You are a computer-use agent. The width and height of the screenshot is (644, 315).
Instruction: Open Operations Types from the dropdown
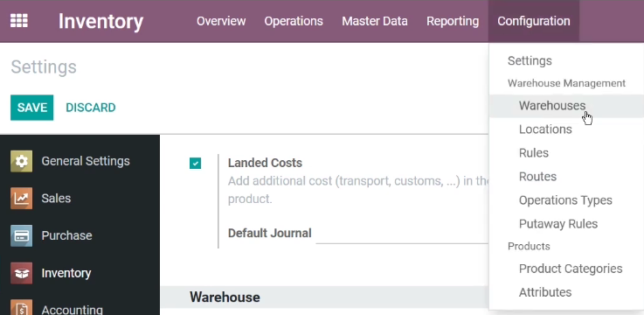tap(565, 200)
